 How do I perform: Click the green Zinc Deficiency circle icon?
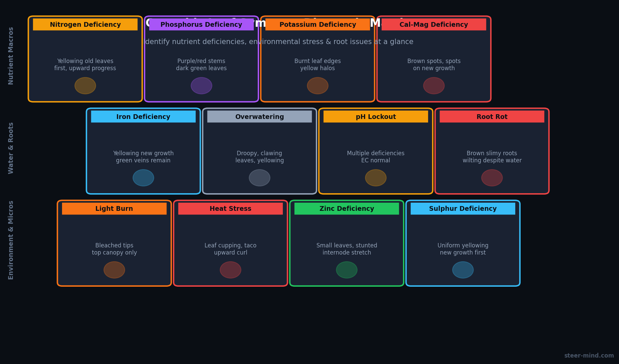(x=347, y=270)
